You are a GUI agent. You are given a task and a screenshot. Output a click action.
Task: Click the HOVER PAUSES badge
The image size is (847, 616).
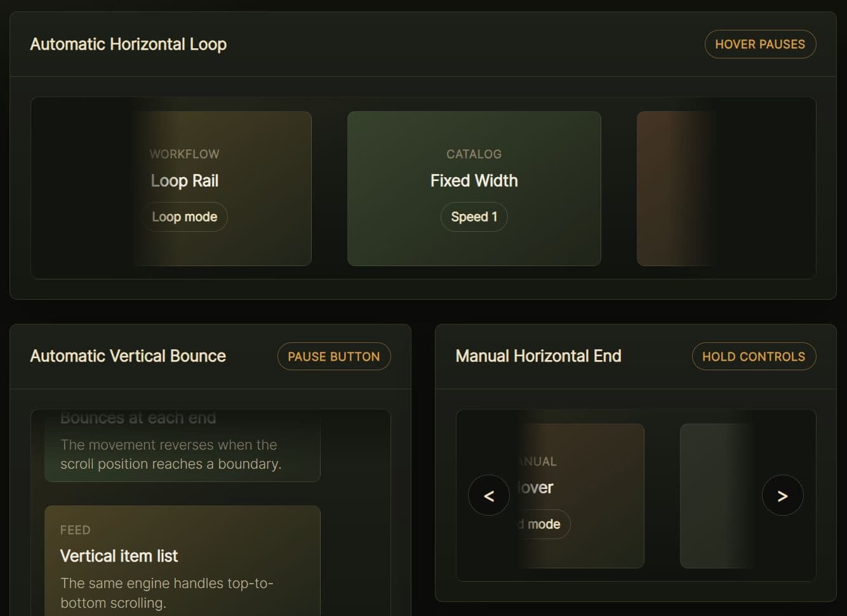[x=760, y=44]
